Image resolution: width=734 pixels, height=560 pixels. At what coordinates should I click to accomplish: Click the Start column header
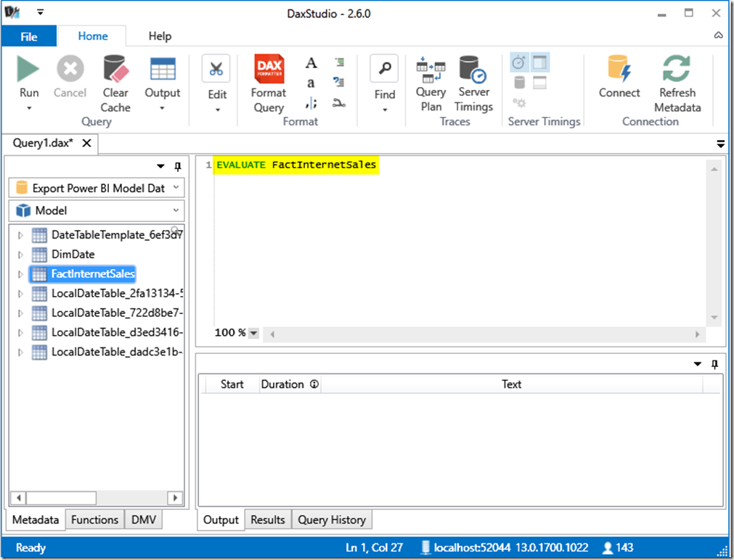pyautogui.click(x=232, y=384)
